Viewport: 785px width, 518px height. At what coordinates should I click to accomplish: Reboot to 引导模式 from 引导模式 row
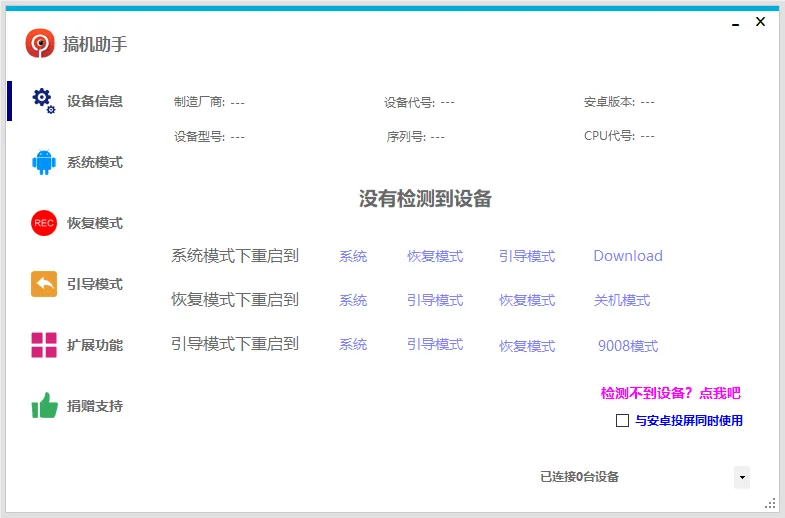(x=435, y=344)
